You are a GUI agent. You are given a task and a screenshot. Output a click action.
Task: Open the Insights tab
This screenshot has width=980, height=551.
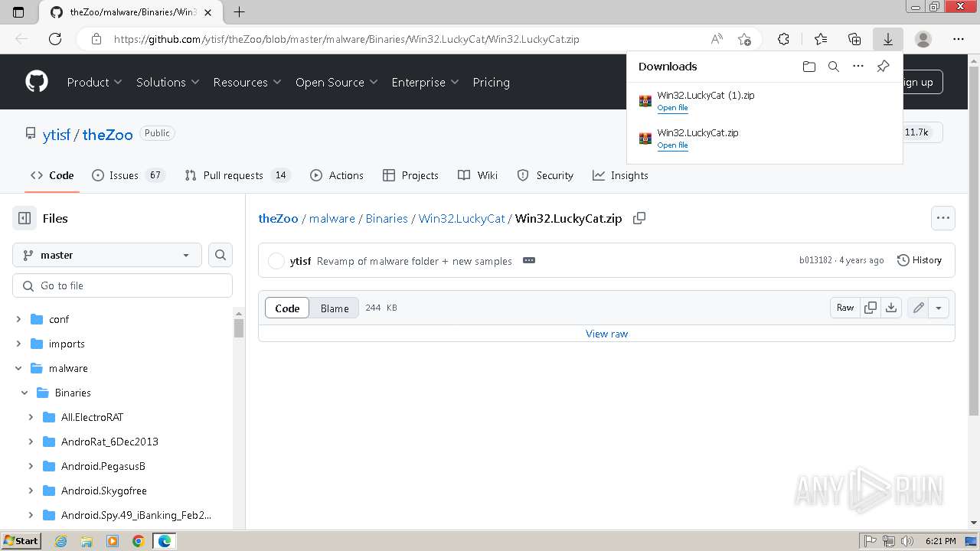[620, 175]
